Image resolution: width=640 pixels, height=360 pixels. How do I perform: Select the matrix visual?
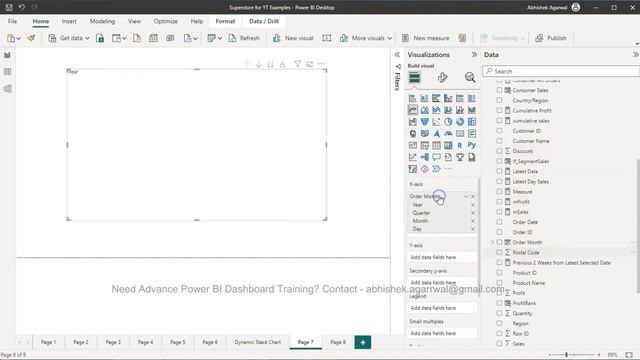tap(448, 145)
